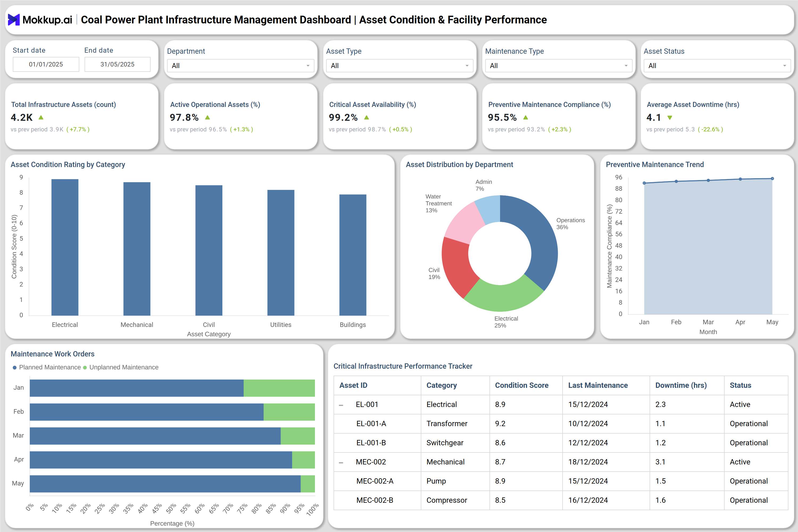The image size is (798, 532).
Task: Click May planned maintenance blue bar
Action: coord(165,484)
